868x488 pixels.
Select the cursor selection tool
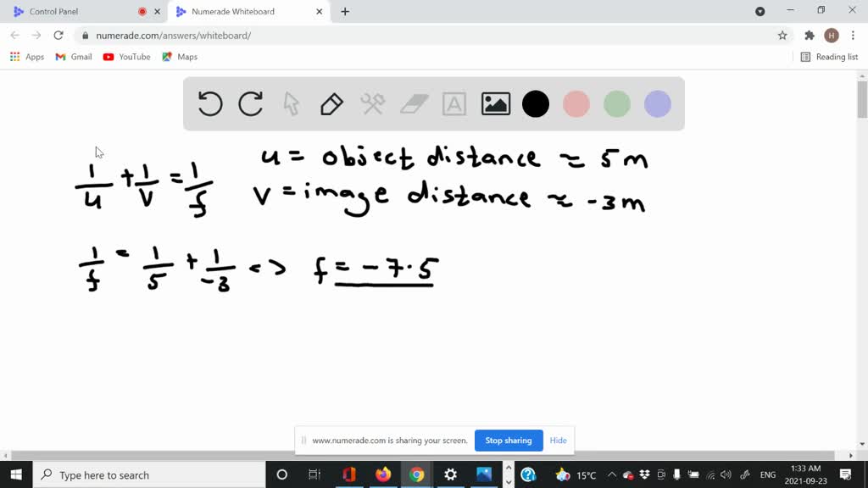click(290, 103)
